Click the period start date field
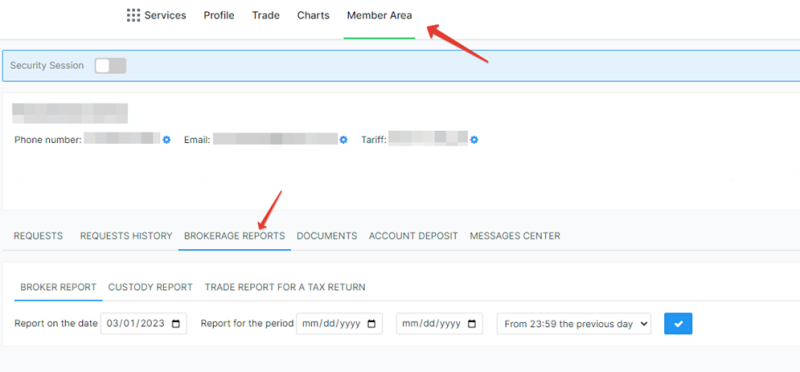800x372 pixels. pos(339,324)
